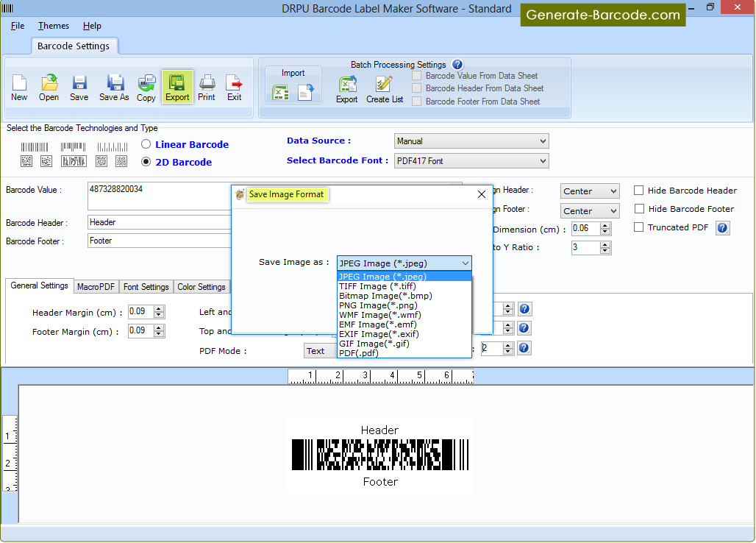The width and height of the screenshot is (756, 543).
Task: Tick Barcode Value From Data Sheet checkbox
Action: coord(416,76)
